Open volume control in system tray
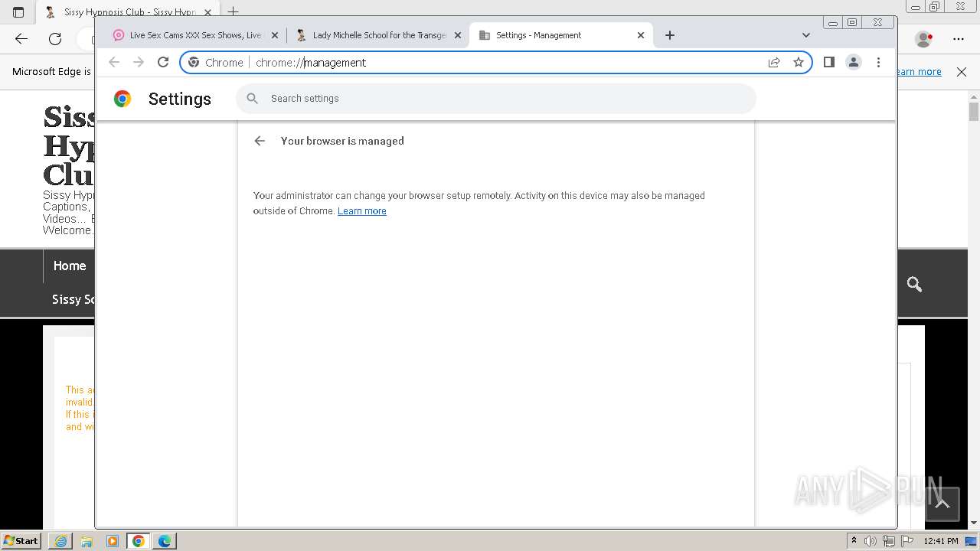The image size is (980, 551). click(x=871, y=541)
